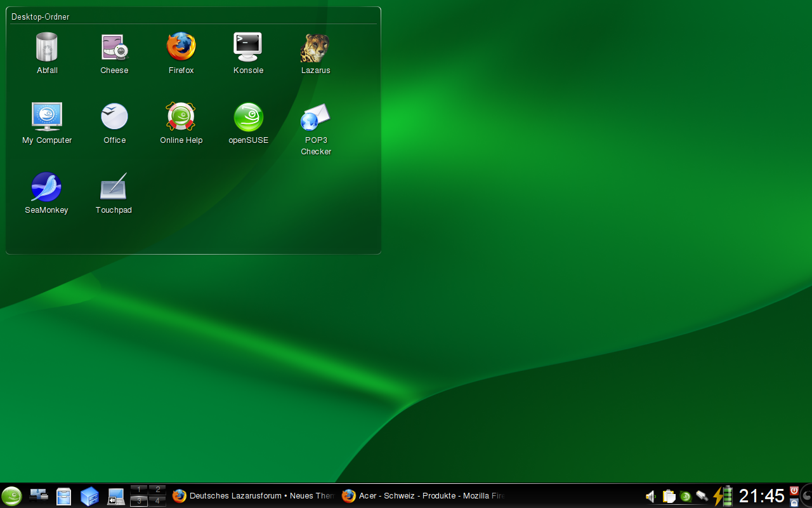The width and height of the screenshot is (812, 508).
Task: Click the volume speaker tray icon
Action: pyautogui.click(x=651, y=497)
